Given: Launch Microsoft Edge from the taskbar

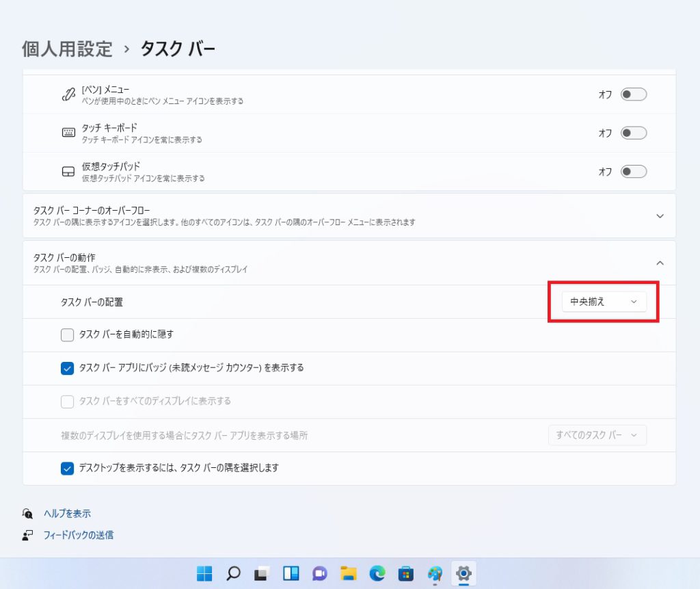Looking at the screenshot, I should tap(377, 573).
